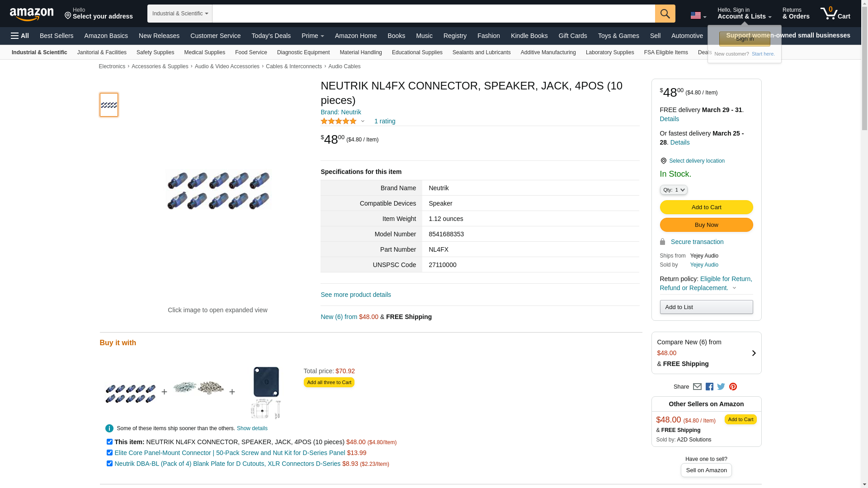Open the country flag language selector

pyautogui.click(x=698, y=16)
